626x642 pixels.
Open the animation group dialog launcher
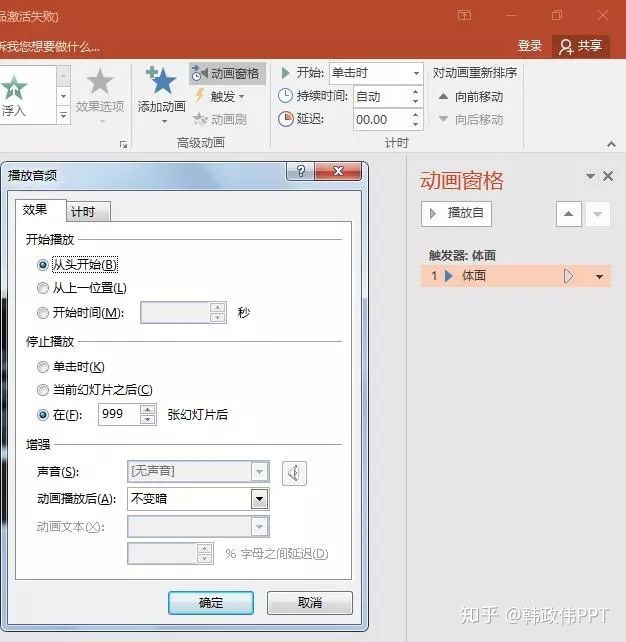pos(123,145)
